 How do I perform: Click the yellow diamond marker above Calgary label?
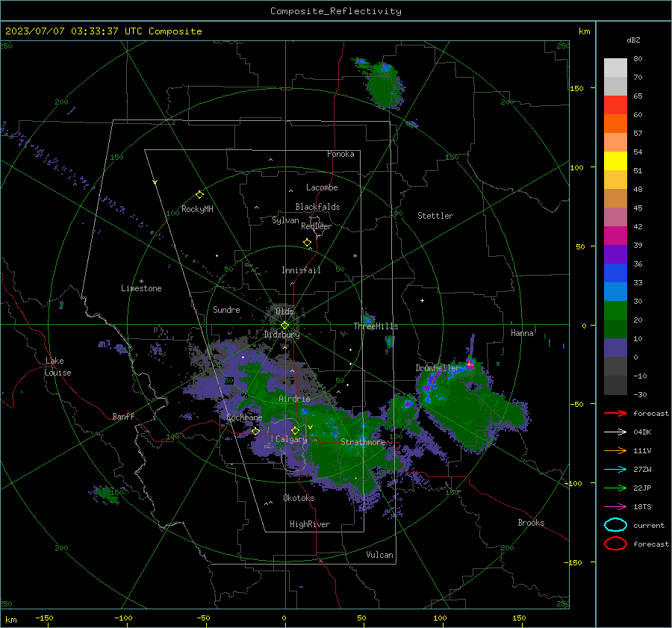(x=295, y=430)
